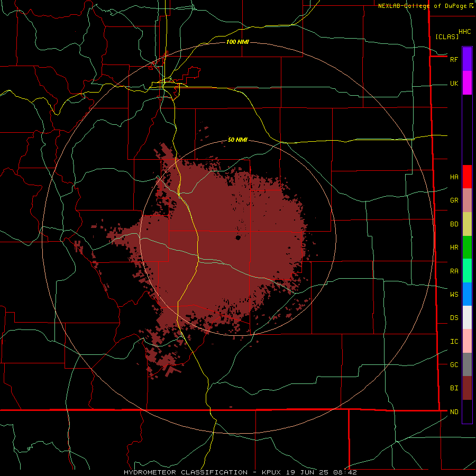Click the UK legend label

pos(454,84)
